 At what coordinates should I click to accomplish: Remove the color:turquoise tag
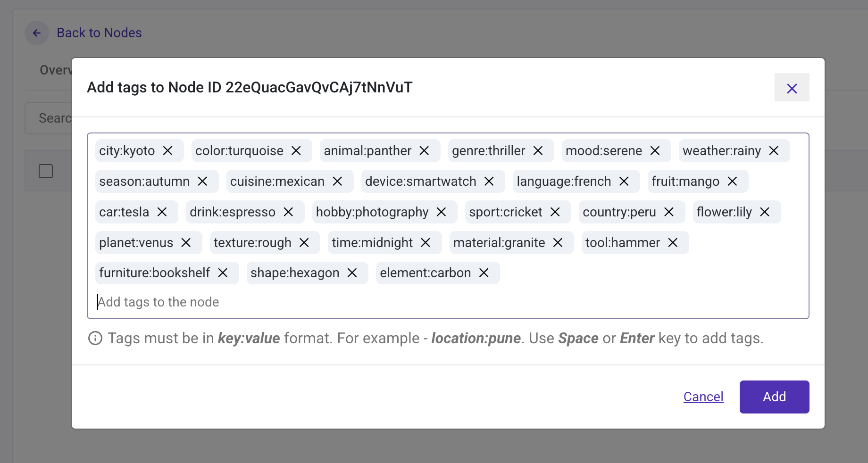click(x=297, y=151)
